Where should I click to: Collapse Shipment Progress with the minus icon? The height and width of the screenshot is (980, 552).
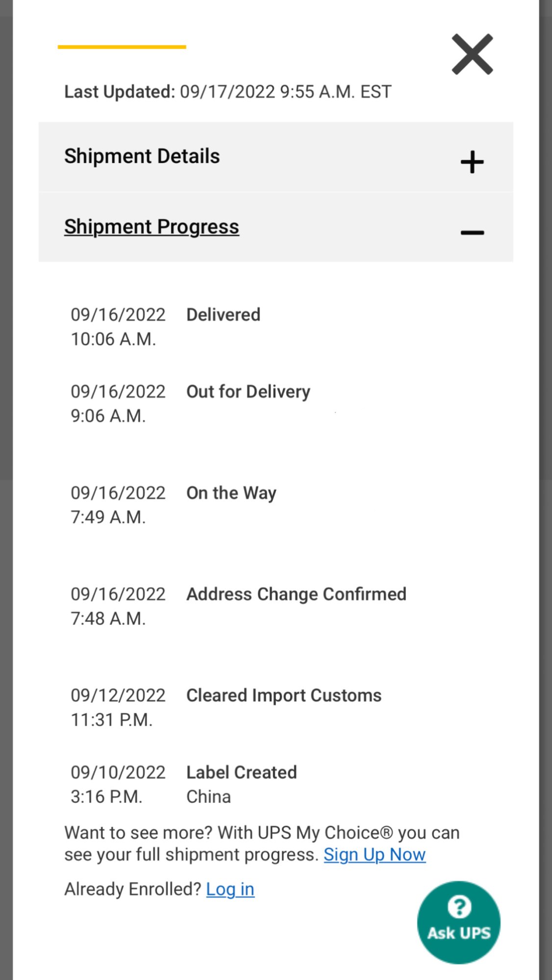(472, 233)
